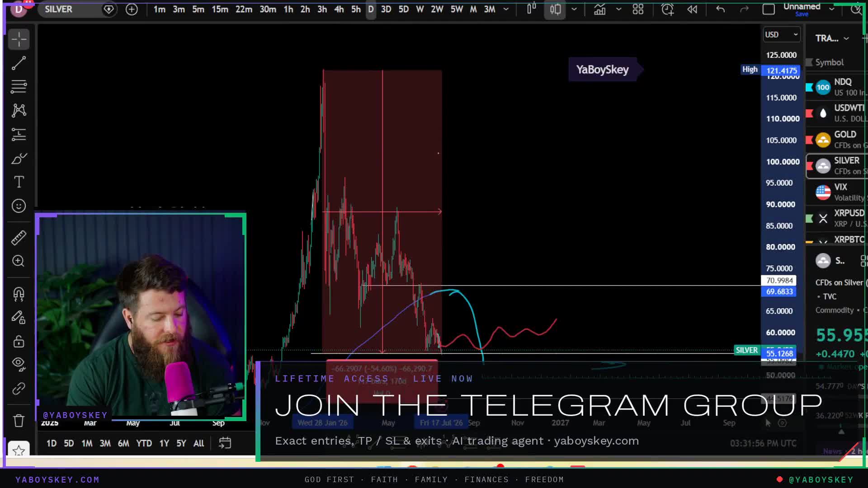
Task: Switch to the 15m timeframe
Action: click(220, 9)
